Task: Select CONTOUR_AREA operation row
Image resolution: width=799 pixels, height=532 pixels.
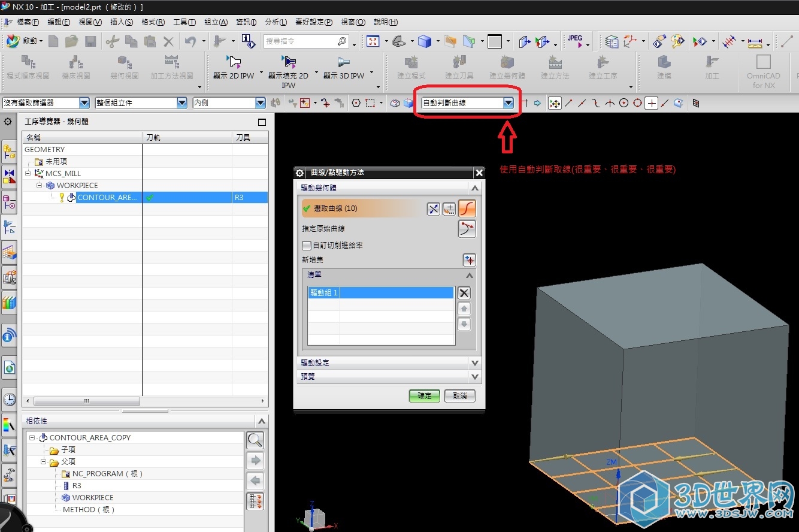Action: pos(144,197)
